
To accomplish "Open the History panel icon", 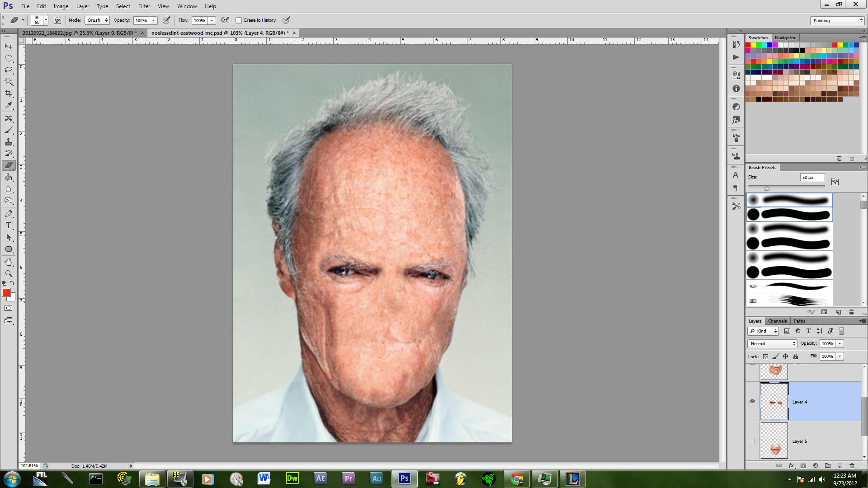I will pyautogui.click(x=736, y=45).
